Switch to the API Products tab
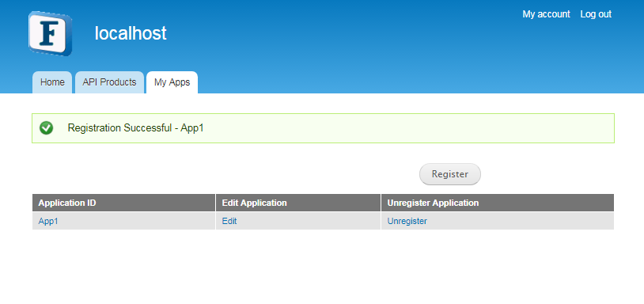 coord(109,82)
